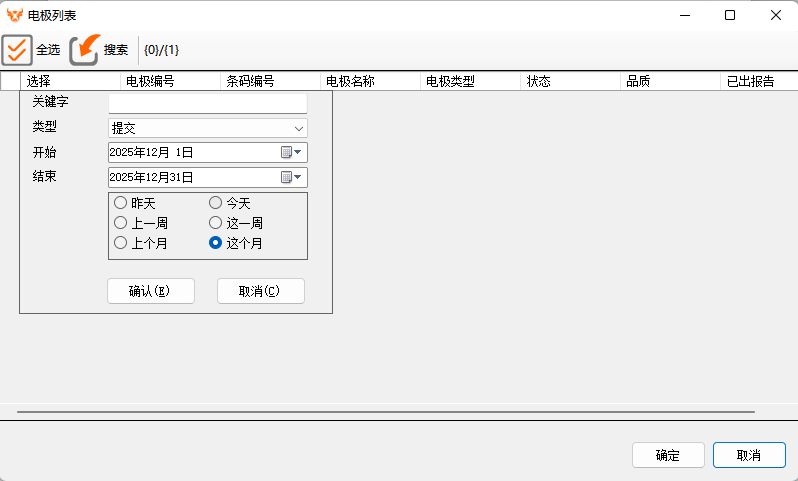This screenshot has width=798, height=481.
Task: Sort by the 已出报告 column header
Action: coord(759,81)
